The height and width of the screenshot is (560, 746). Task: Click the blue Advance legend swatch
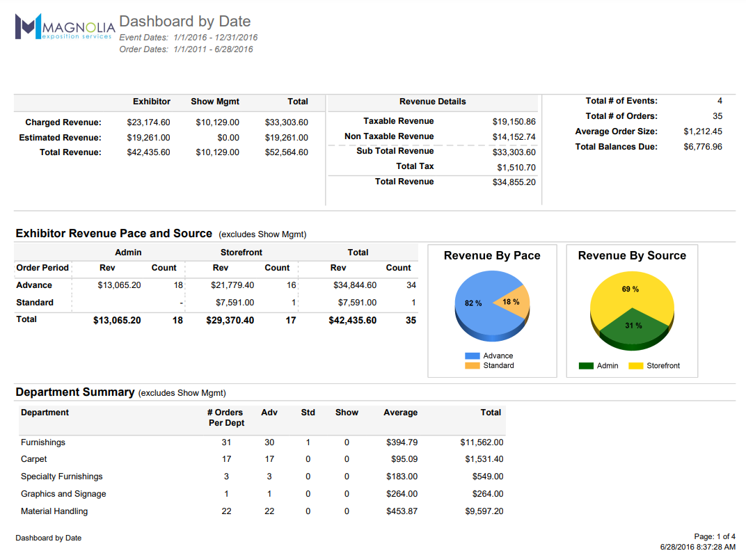click(473, 355)
